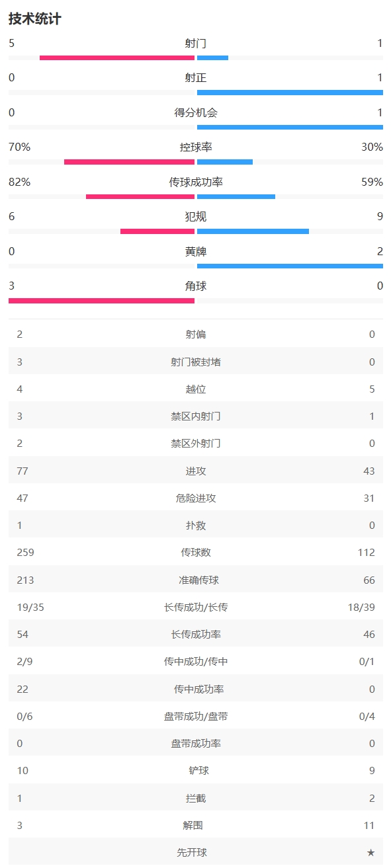This screenshot has width=391, height=868.
Task: Click the 危险进攻 row label
Action: (x=196, y=498)
